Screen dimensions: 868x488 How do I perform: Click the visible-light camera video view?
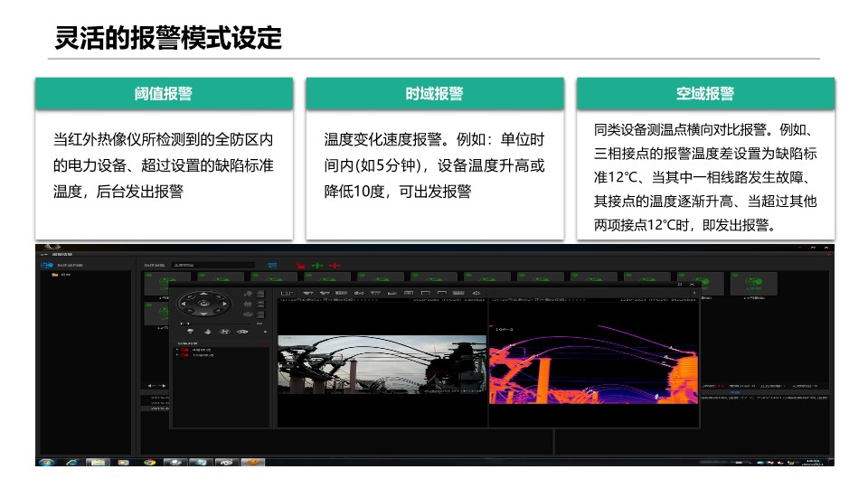[x=382, y=363]
